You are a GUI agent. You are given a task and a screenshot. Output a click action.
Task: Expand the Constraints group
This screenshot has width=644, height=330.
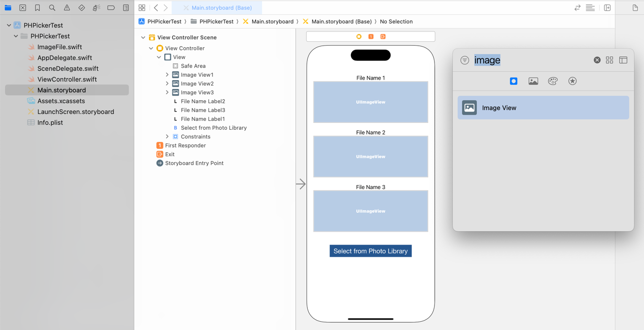tap(167, 137)
